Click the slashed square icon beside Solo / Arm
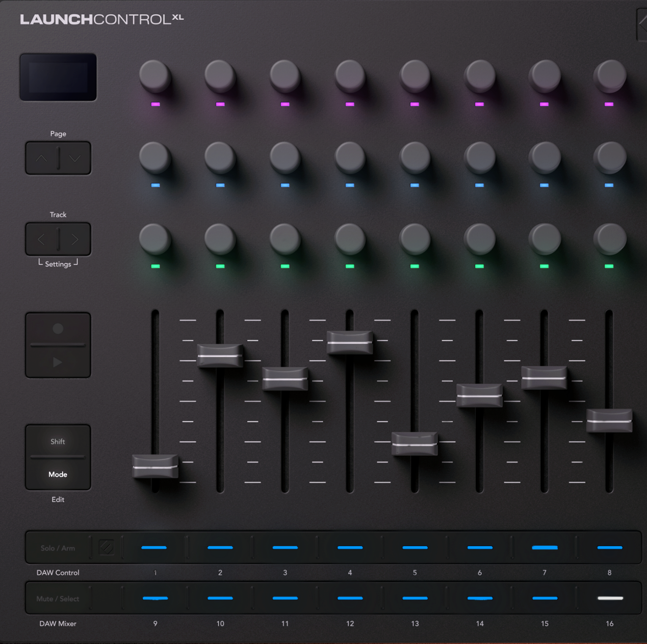This screenshot has width=647, height=644. [x=106, y=548]
